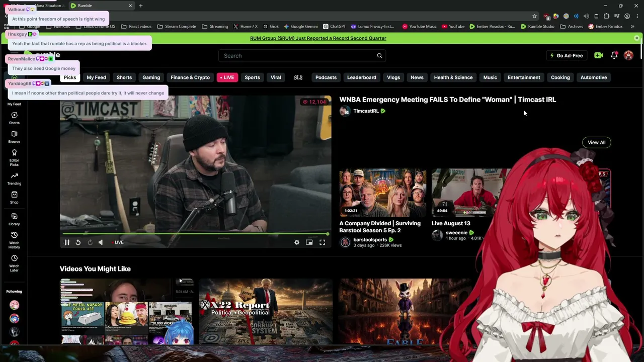Open Shop in the left sidebar

(14, 198)
